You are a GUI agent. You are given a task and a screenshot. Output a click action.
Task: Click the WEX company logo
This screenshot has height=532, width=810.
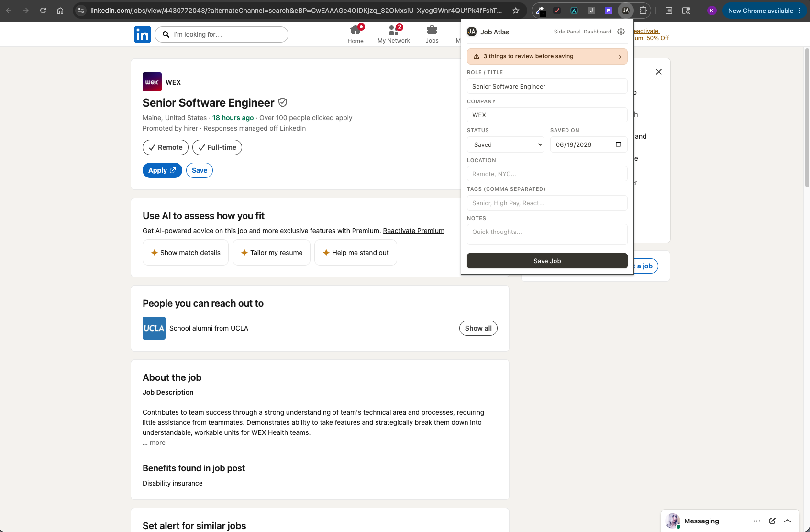tap(152, 82)
